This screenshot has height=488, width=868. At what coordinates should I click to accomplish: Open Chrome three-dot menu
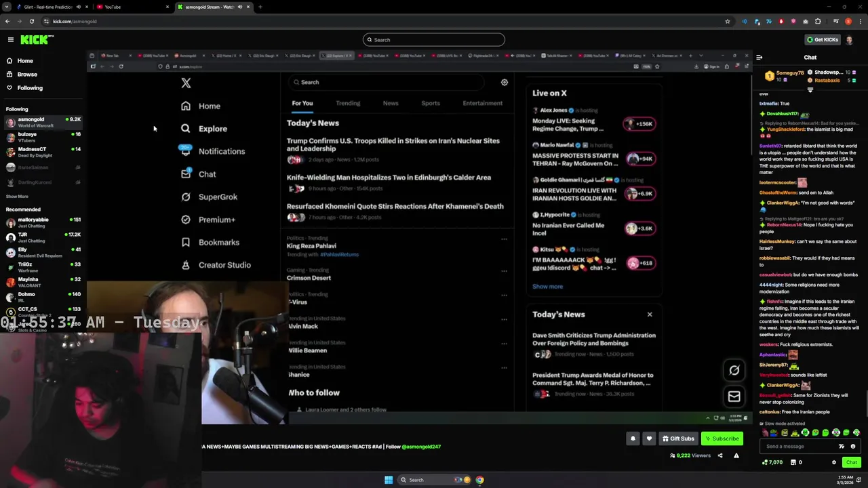click(x=860, y=21)
